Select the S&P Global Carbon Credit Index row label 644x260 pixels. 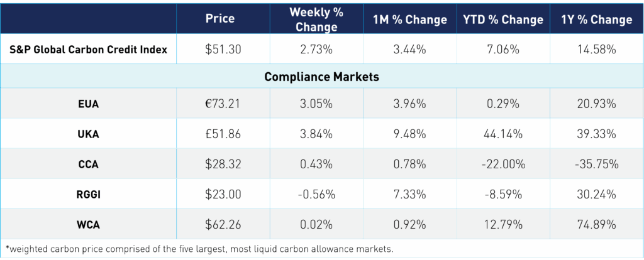89,50
